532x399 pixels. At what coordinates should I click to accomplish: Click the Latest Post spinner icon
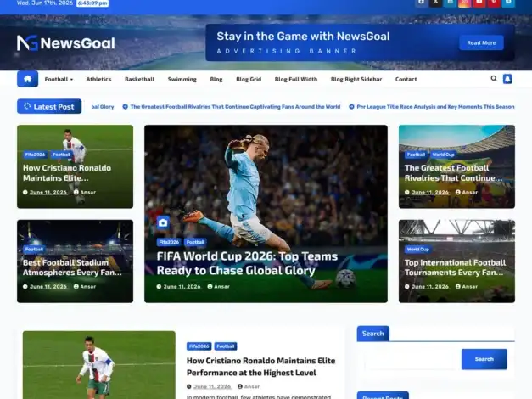[27, 106]
